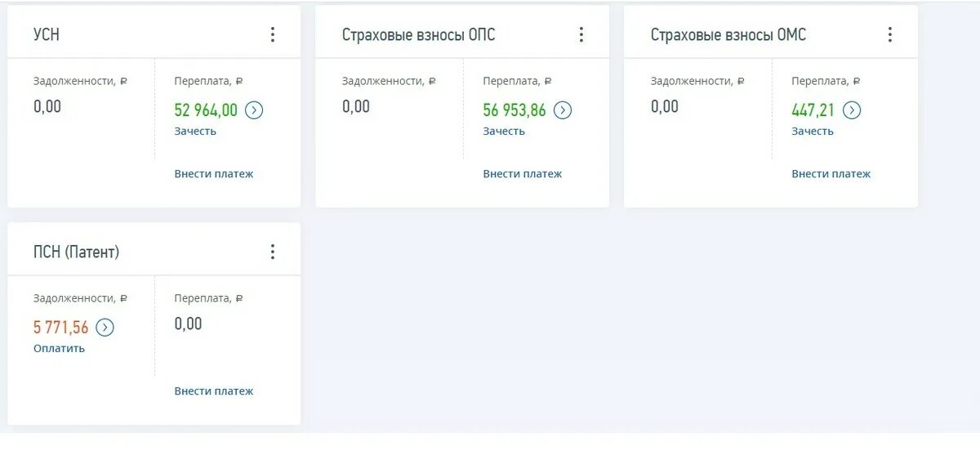The height and width of the screenshot is (451, 980).
Task: Select the Страховые взносы ОМС card title
Action: coord(728,35)
